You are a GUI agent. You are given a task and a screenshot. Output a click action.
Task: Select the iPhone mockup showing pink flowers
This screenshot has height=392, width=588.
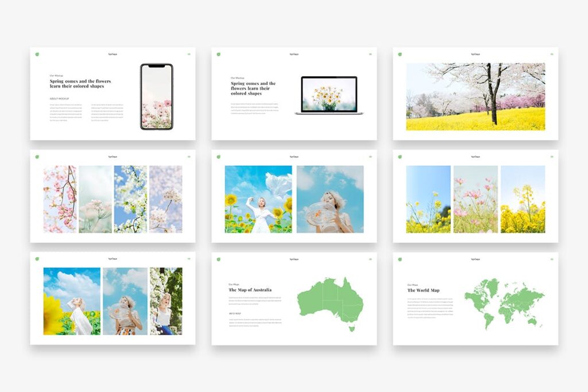click(156, 96)
